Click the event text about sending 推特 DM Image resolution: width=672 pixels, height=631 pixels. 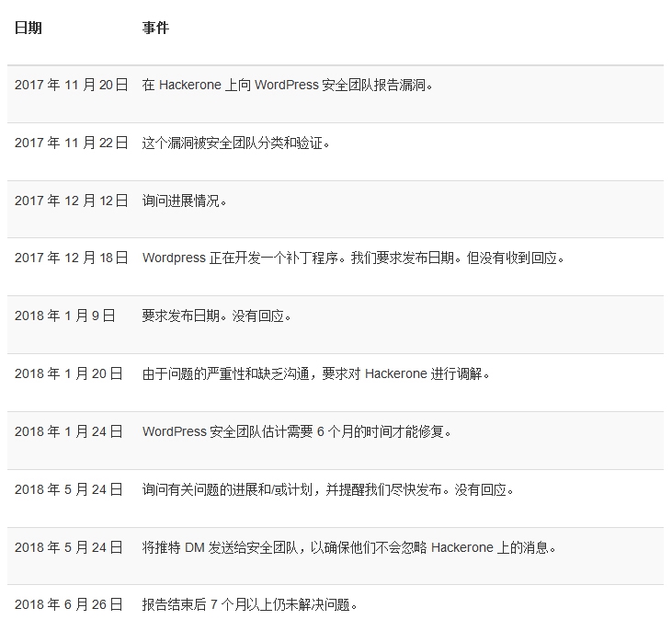coord(348,548)
